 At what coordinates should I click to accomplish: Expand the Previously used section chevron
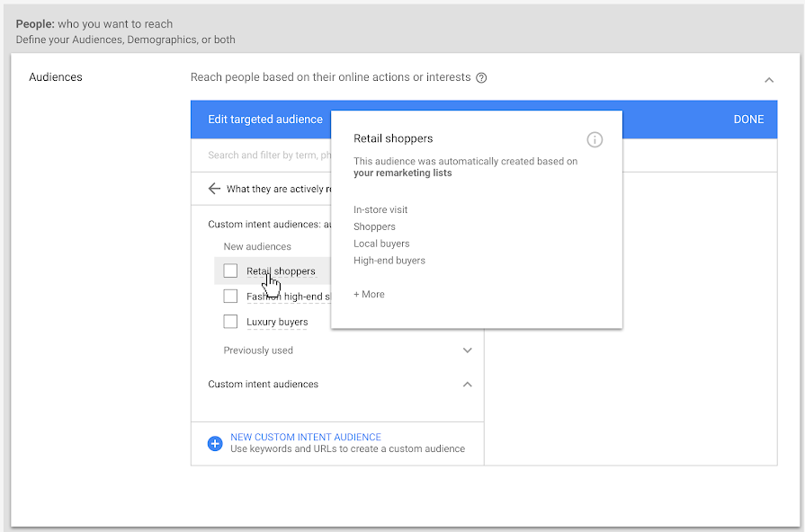click(x=467, y=350)
